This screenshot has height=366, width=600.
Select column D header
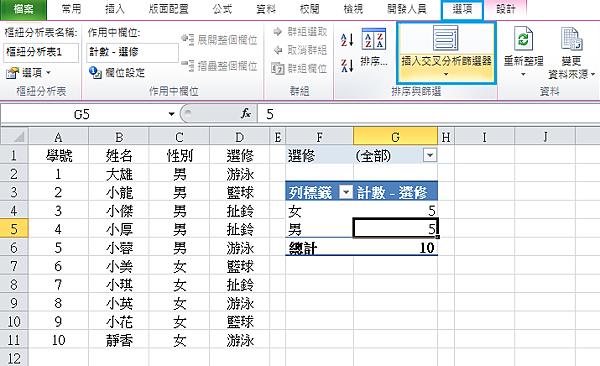coord(240,137)
